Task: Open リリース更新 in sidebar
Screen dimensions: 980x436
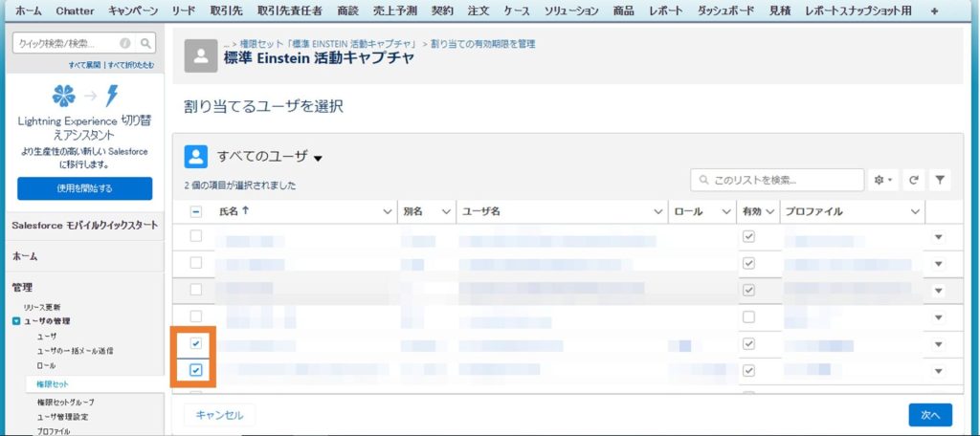Action: (x=42, y=307)
